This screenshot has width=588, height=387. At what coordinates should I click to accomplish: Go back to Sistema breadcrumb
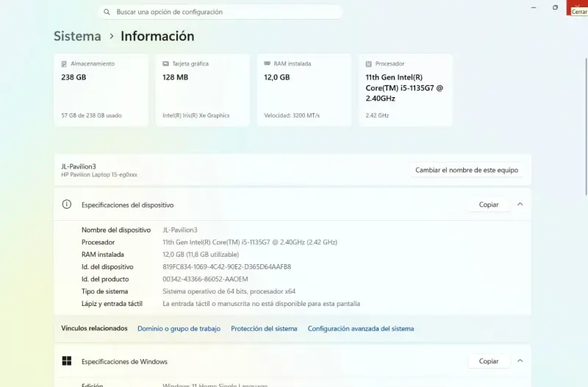[77, 36]
